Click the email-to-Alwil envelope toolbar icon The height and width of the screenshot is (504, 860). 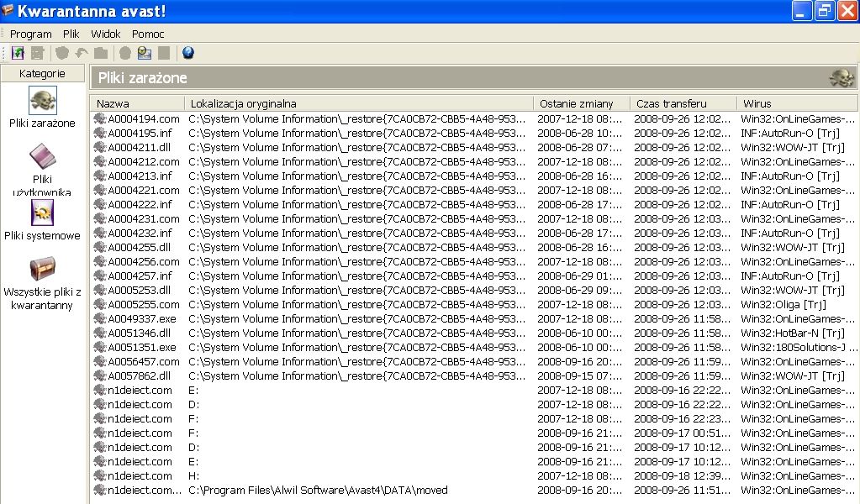coord(145,53)
